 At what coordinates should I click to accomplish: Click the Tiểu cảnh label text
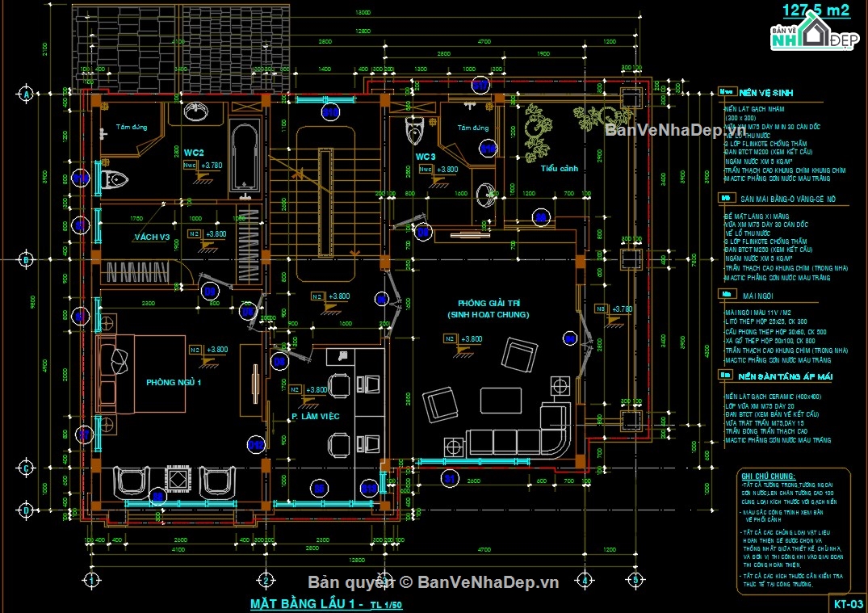pos(560,169)
